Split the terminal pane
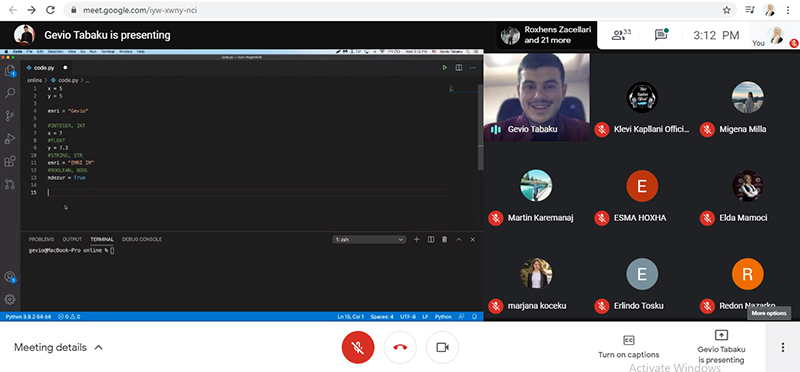This screenshot has height=372, width=800. tap(431, 239)
